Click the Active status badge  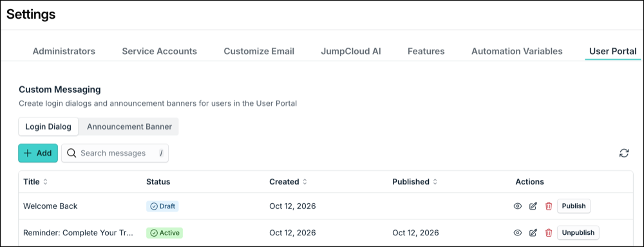[164, 233]
